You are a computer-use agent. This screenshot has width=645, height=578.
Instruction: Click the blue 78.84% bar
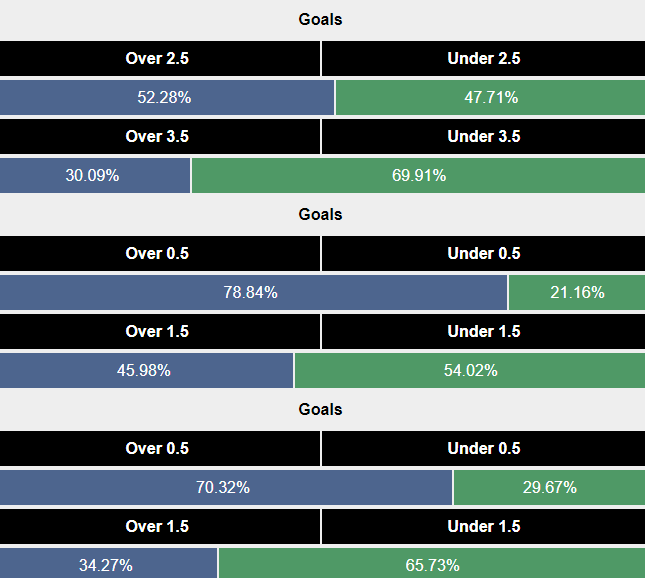[x=252, y=292]
